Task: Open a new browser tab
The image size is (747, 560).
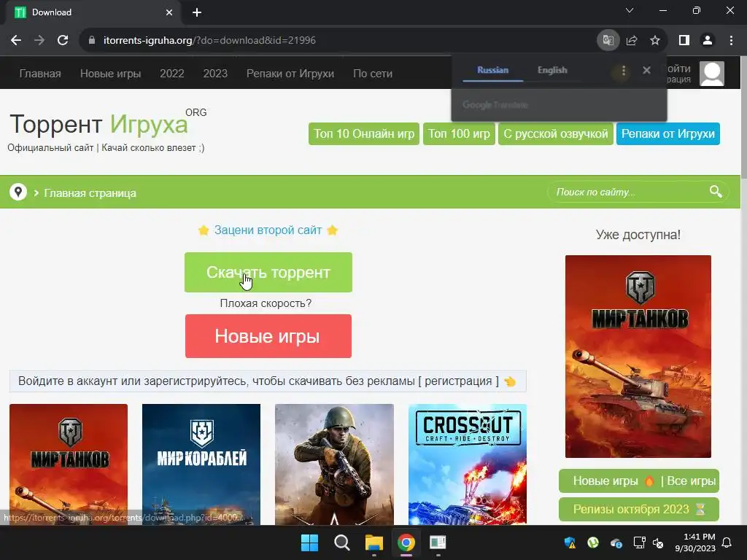Action: [x=197, y=12]
